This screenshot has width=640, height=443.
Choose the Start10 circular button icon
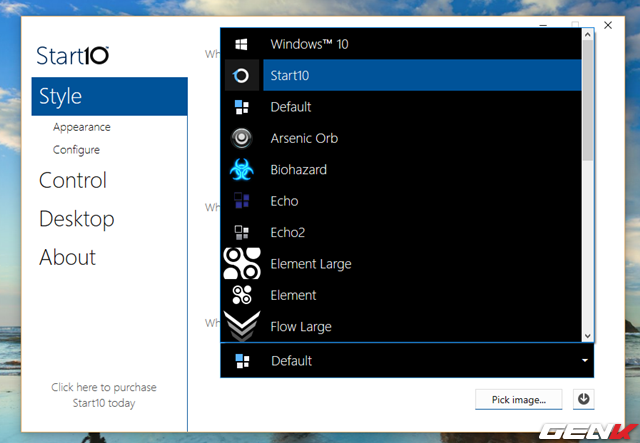tap(241, 76)
